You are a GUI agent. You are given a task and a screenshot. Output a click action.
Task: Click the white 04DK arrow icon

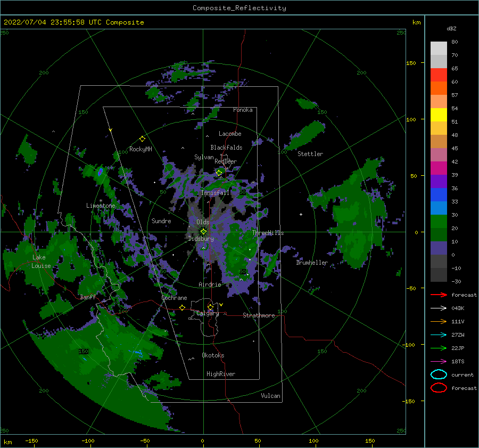pos(439,308)
